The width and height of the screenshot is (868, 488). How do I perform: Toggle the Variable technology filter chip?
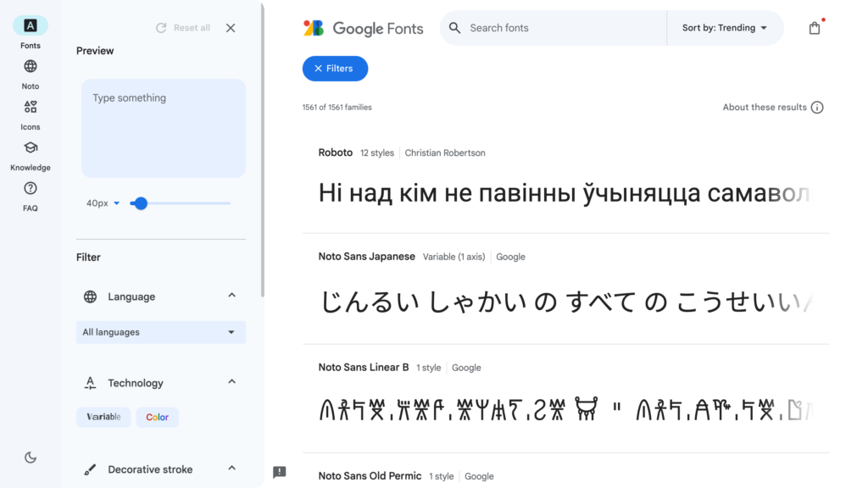[x=103, y=417]
